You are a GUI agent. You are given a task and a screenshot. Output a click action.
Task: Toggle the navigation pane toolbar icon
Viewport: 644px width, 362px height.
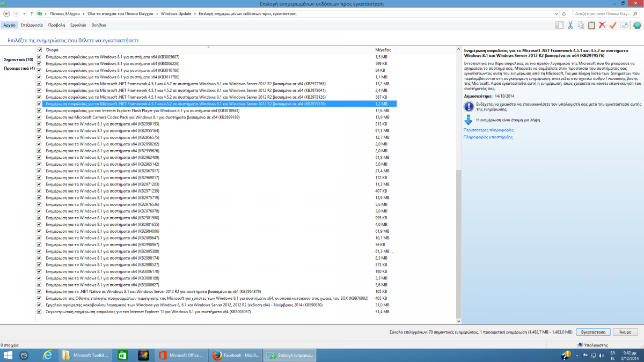click(559, 25)
